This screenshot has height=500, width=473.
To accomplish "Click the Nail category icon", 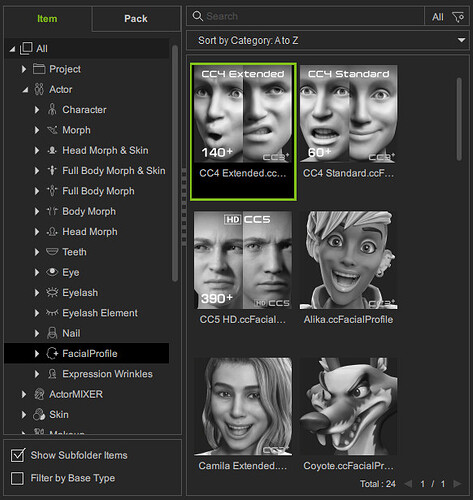I will pos(52,333).
